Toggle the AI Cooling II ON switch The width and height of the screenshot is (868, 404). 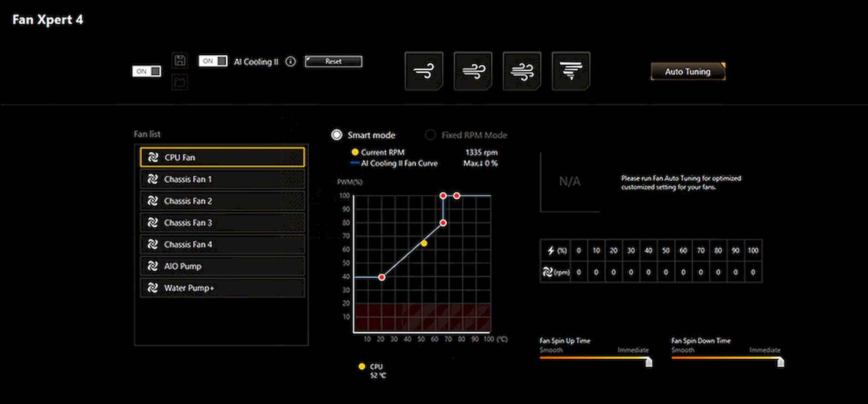click(213, 61)
